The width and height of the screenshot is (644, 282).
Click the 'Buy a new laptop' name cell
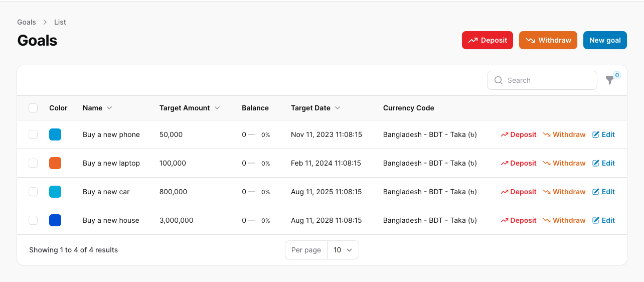111,163
